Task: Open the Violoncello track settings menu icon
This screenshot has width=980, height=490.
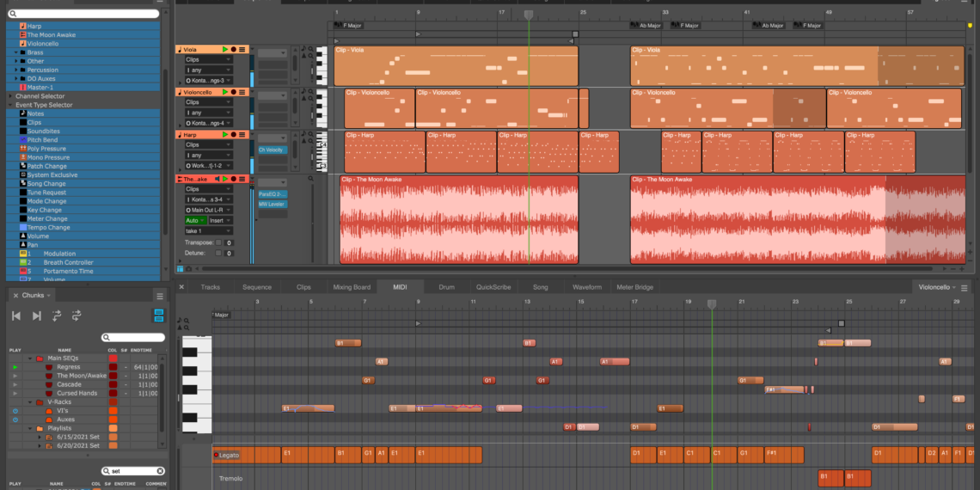Action: pyautogui.click(x=242, y=92)
